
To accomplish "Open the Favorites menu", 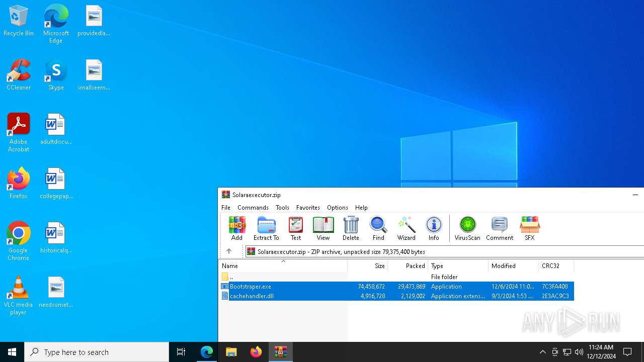I will coord(308,208).
